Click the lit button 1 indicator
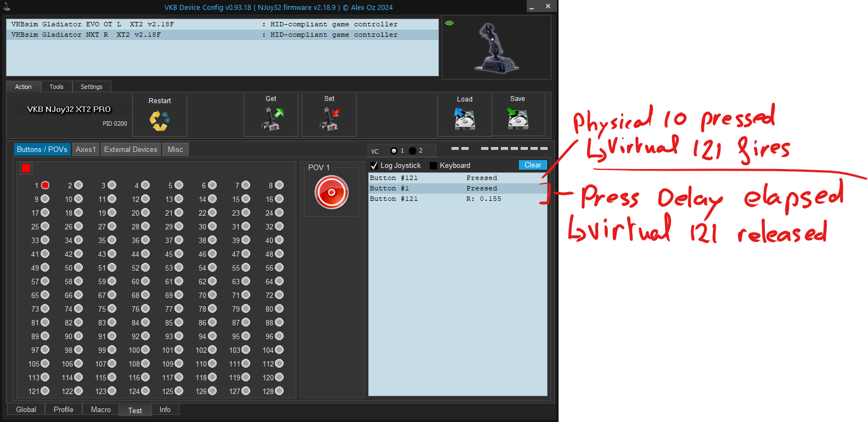868x422 pixels. point(45,185)
